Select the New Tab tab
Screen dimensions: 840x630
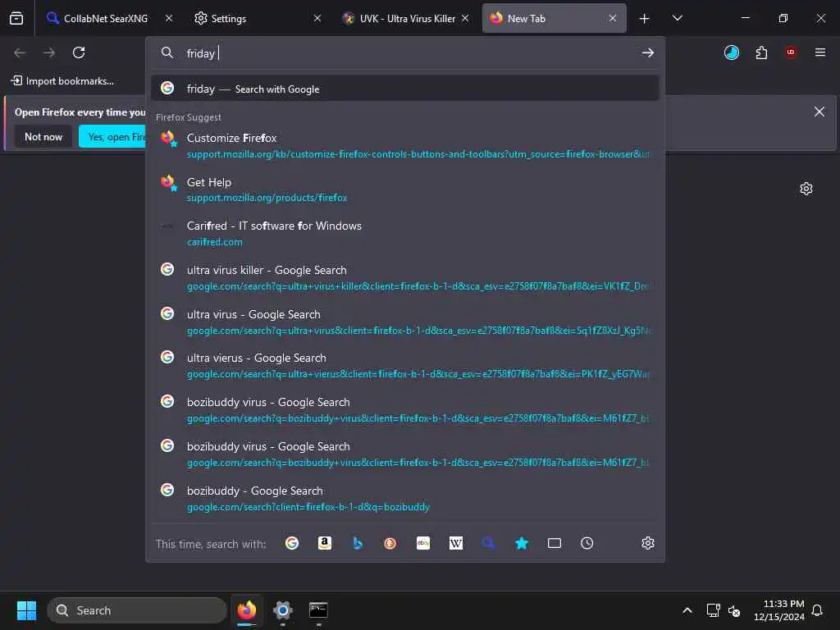click(x=554, y=18)
